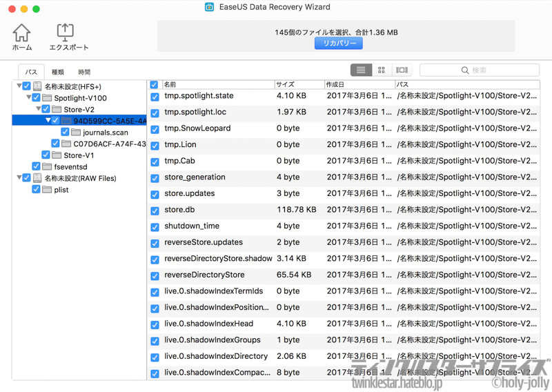Select the reverseStore.updates file name
Viewport: 552px width, 392px height.
click(x=204, y=242)
